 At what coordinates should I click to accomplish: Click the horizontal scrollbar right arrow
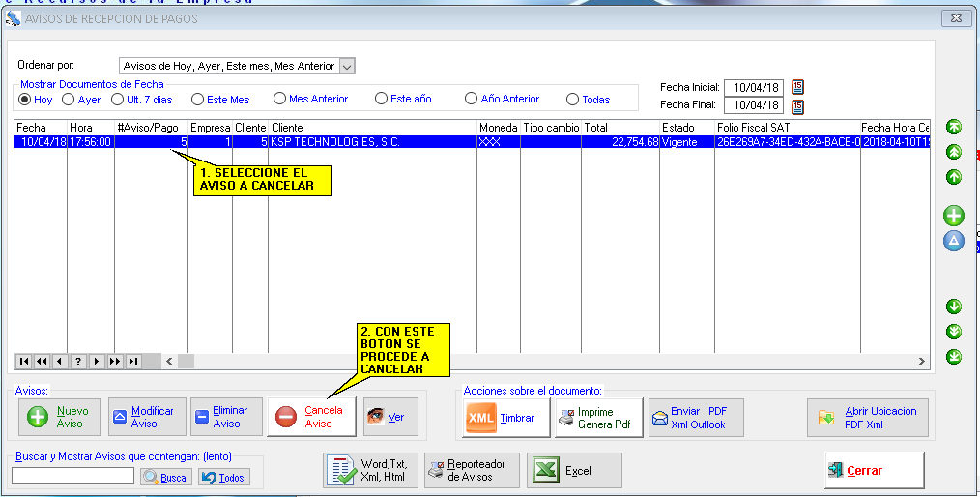921,361
